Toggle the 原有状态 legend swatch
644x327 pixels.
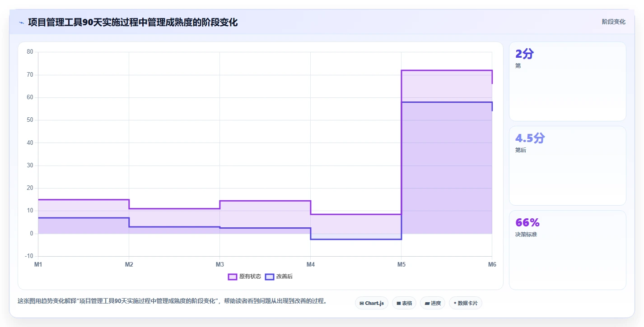point(233,276)
